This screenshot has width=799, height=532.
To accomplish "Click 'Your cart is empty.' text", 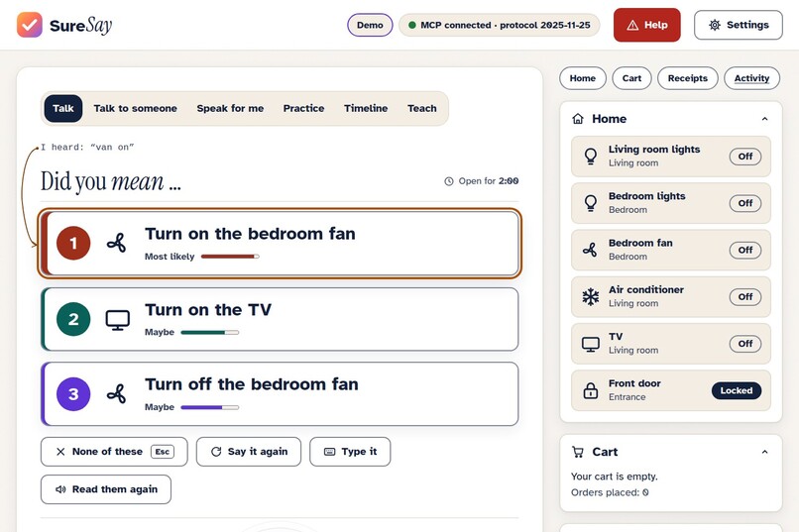I will 614,477.
